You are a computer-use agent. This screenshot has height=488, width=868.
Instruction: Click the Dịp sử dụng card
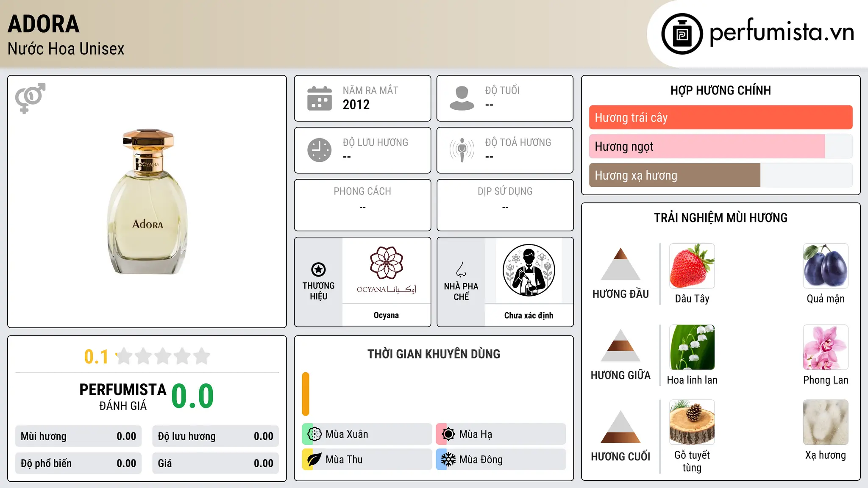tap(505, 205)
